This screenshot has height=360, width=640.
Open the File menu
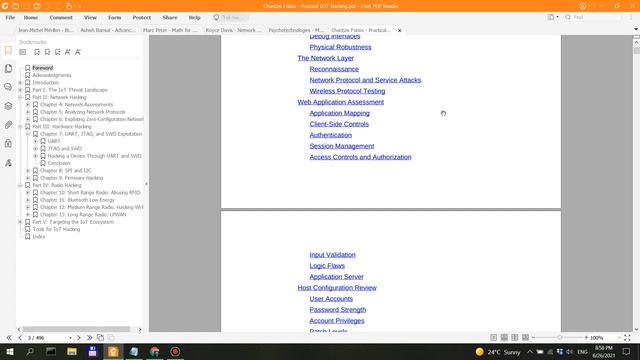tap(10, 18)
